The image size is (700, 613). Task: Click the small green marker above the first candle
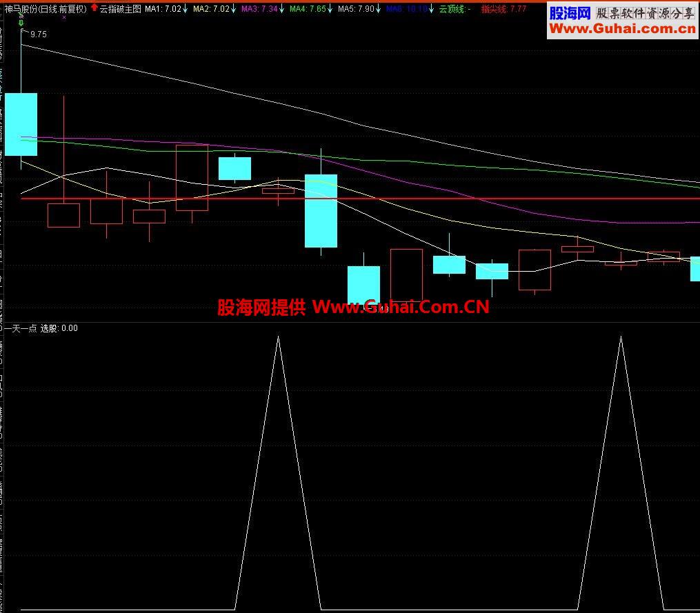click(21, 22)
